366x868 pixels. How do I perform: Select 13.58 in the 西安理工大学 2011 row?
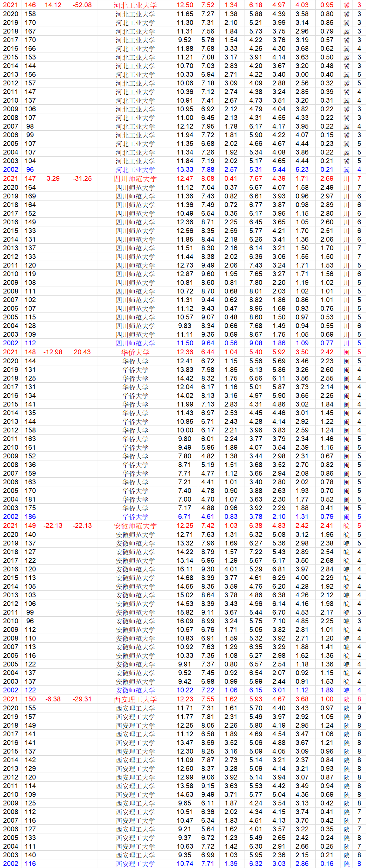click(x=185, y=786)
